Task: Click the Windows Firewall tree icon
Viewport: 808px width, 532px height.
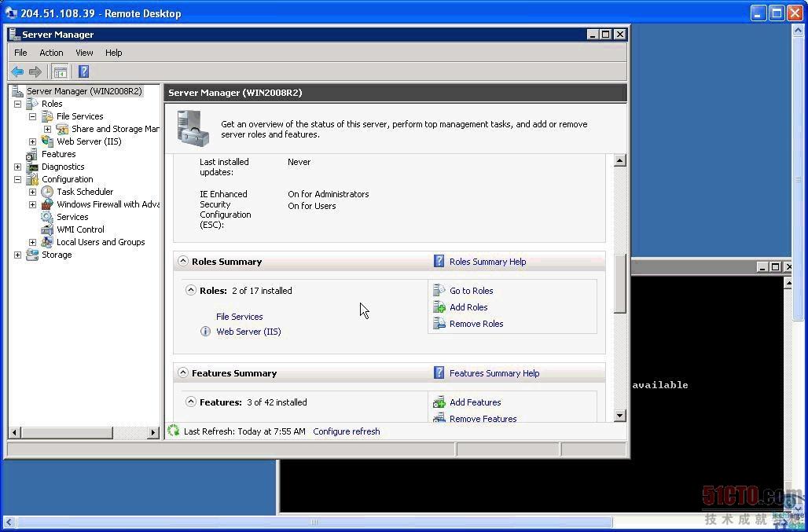Action: coord(47,204)
